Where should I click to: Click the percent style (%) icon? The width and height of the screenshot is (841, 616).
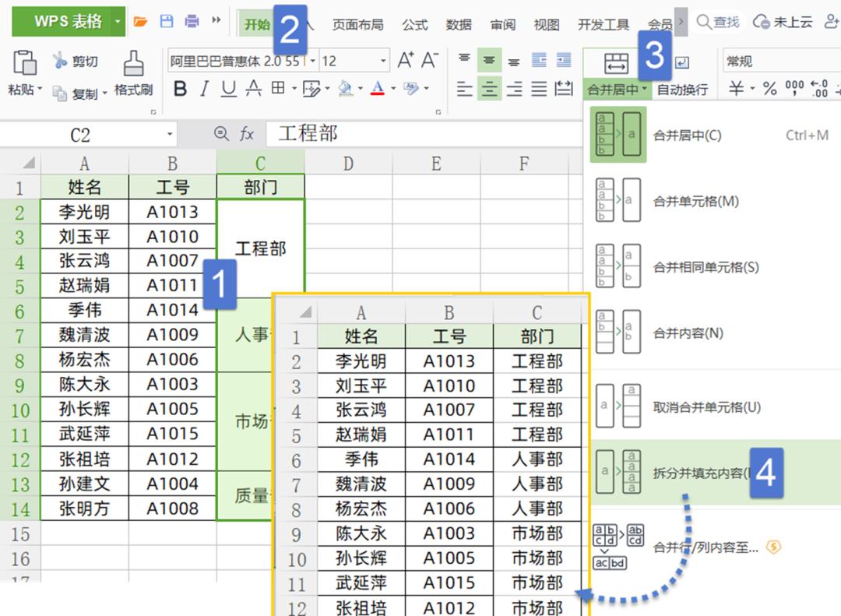(769, 88)
